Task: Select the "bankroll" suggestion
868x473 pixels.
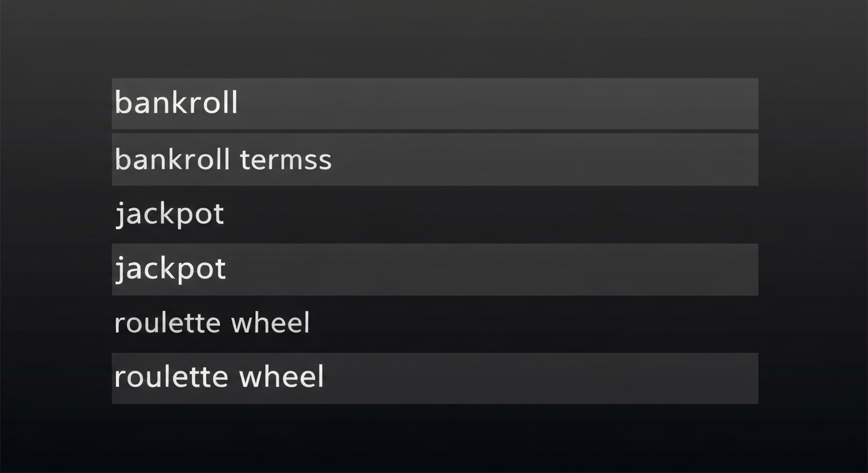Action: (x=435, y=103)
